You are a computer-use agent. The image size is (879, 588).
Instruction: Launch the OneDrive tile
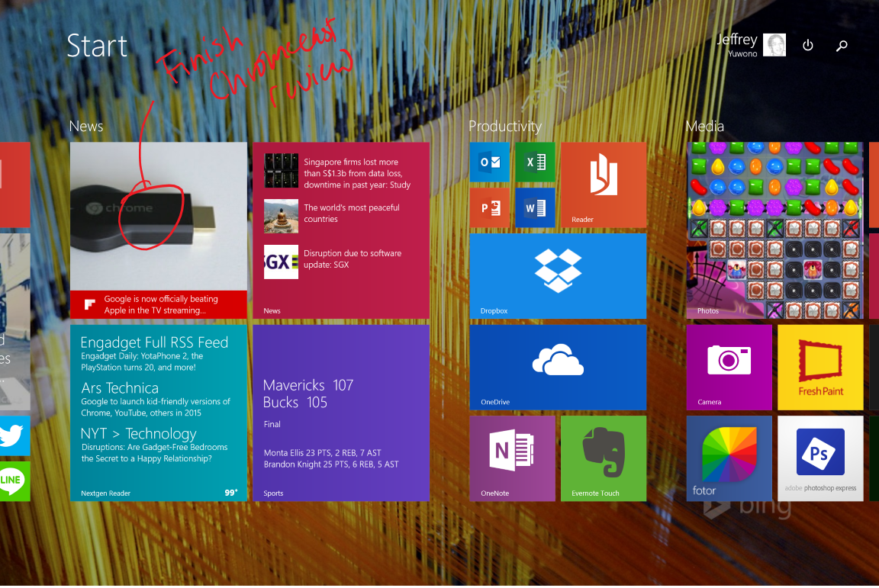click(558, 367)
